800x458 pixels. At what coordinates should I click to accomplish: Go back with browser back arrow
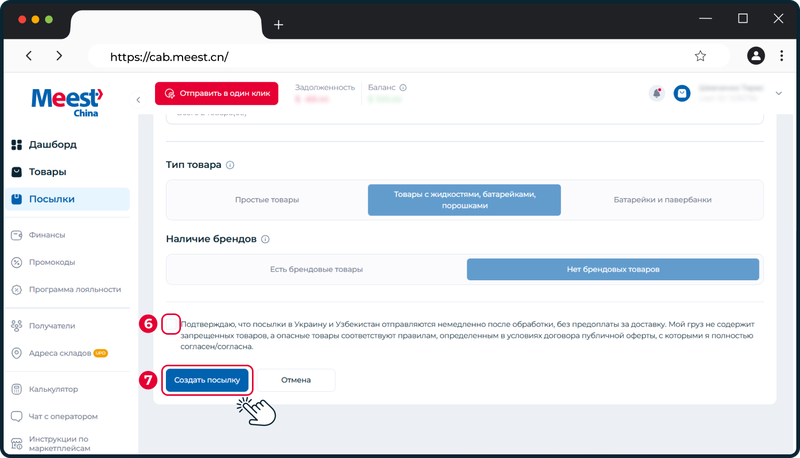pyautogui.click(x=29, y=56)
